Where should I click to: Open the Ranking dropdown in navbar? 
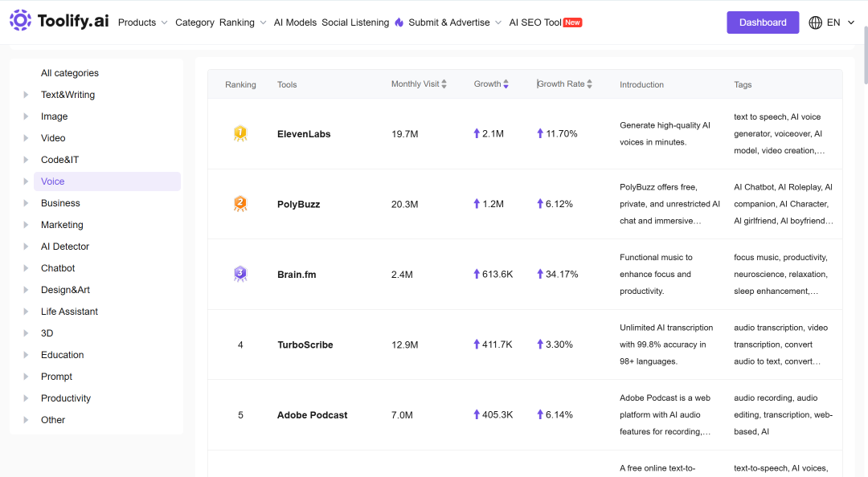(243, 22)
